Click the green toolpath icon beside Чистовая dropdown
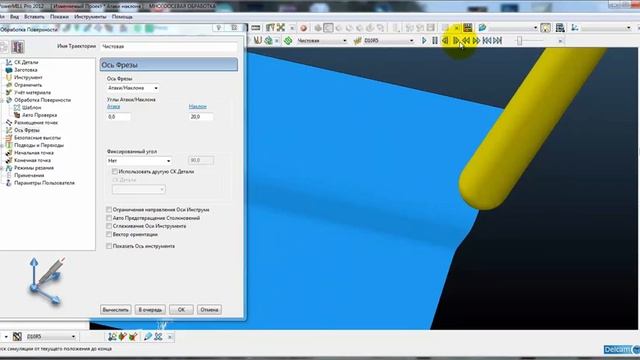 click(288, 40)
